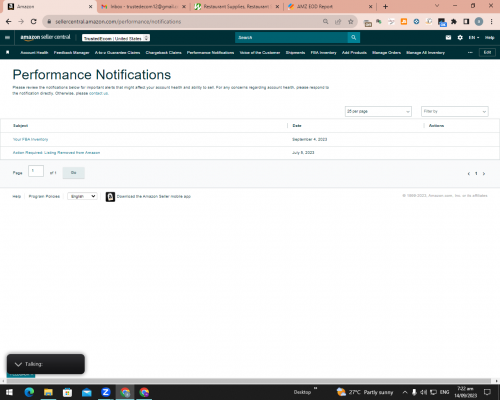Open the messages envelope icon
Image resolution: width=500 pixels, height=400 pixels.
click(x=448, y=38)
